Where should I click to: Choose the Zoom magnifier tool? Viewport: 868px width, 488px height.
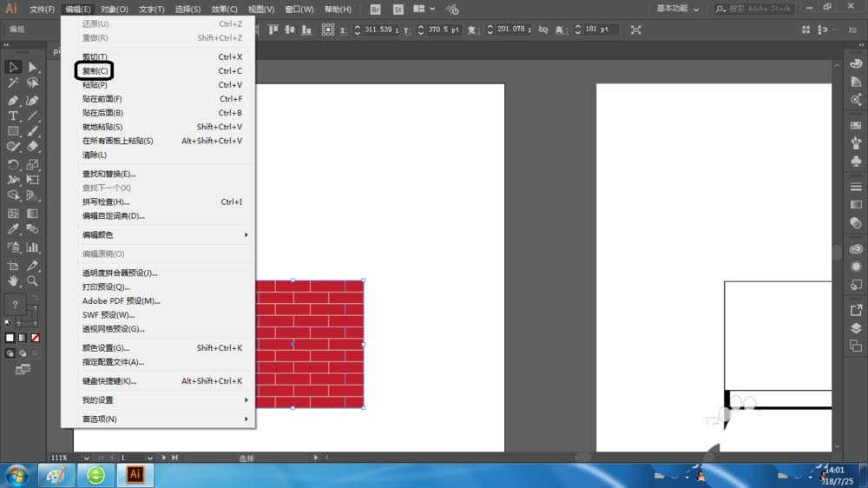[x=32, y=281]
